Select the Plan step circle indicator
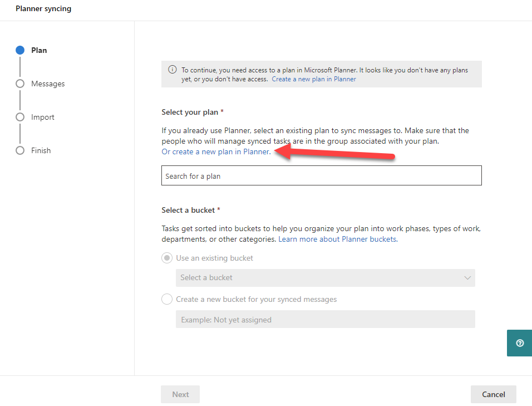The image size is (532, 406). [x=20, y=50]
